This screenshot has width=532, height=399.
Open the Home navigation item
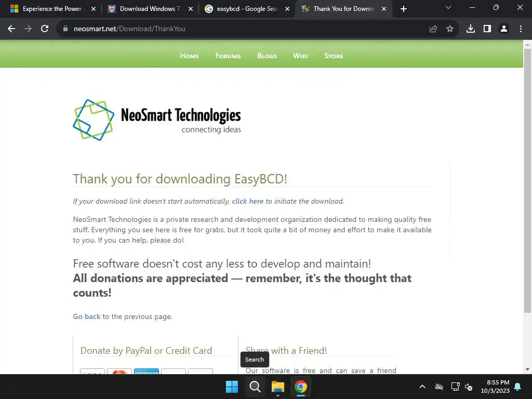tap(189, 56)
